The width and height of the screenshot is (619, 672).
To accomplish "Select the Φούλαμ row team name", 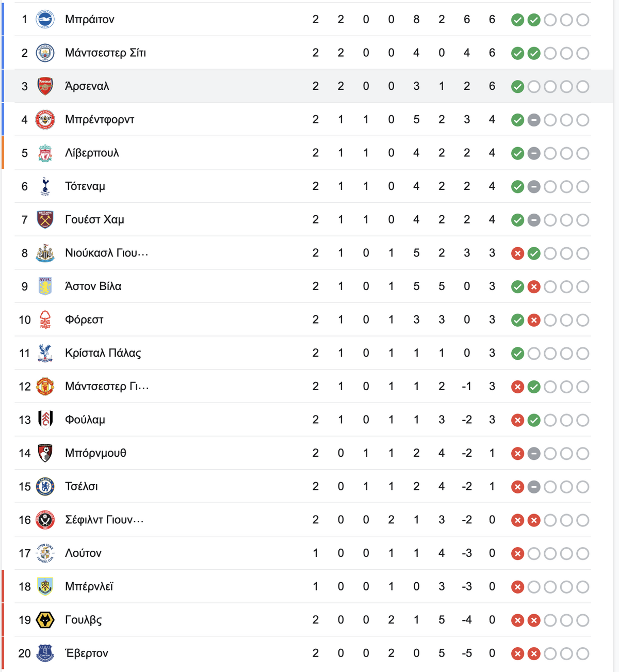I will pos(85,420).
